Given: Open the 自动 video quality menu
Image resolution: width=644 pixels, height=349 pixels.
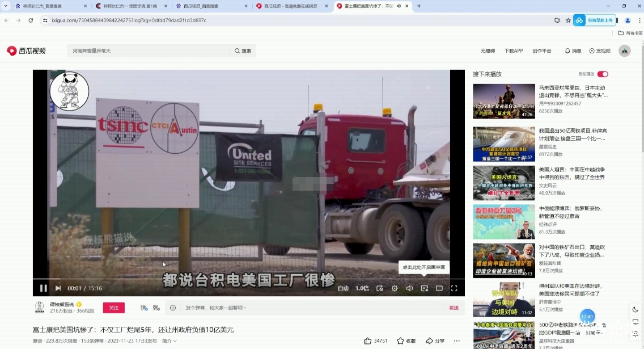Looking at the screenshot, I should tap(343, 288).
